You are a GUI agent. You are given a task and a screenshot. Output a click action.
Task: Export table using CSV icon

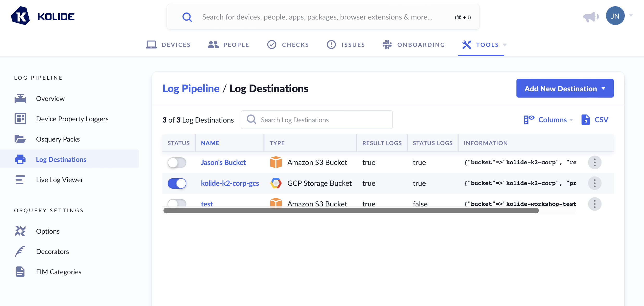[585, 120]
